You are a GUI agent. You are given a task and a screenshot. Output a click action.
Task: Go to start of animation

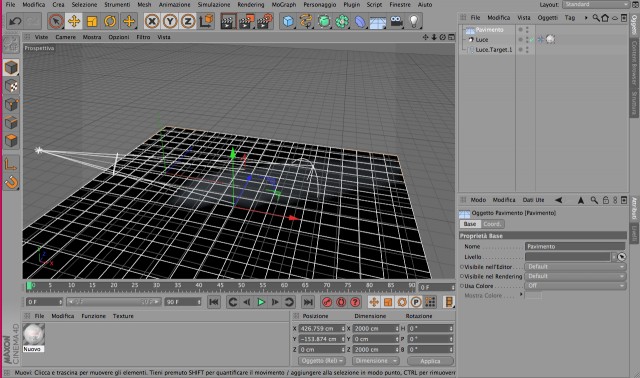click(213, 302)
